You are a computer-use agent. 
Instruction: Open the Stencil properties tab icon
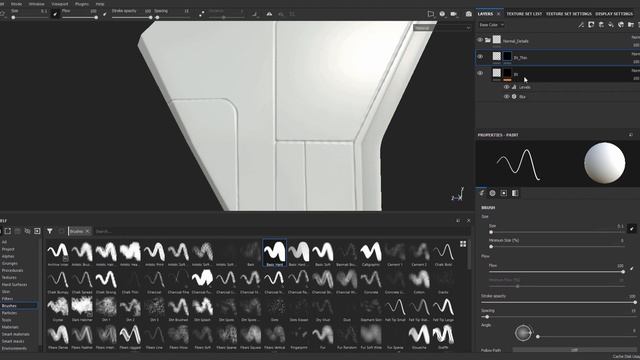click(x=504, y=193)
